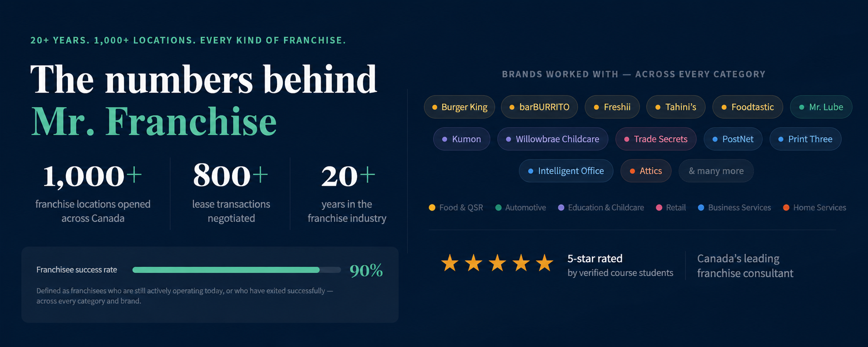This screenshot has height=347, width=868.
Task: Click the PostNet brand chip
Action: (733, 139)
